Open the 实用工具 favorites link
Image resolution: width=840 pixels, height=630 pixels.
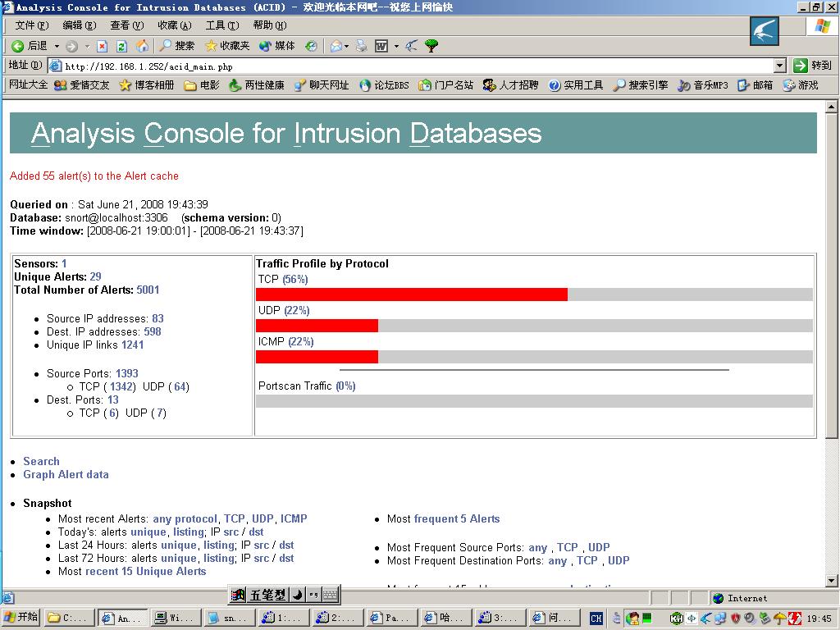click(576, 85)
